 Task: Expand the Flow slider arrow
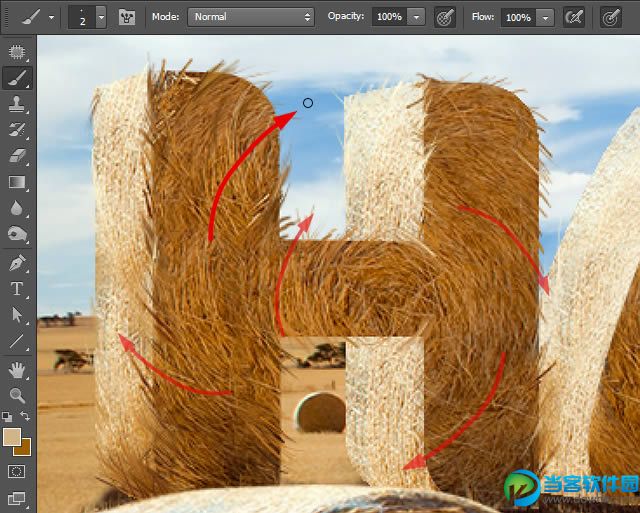point(545,18)
